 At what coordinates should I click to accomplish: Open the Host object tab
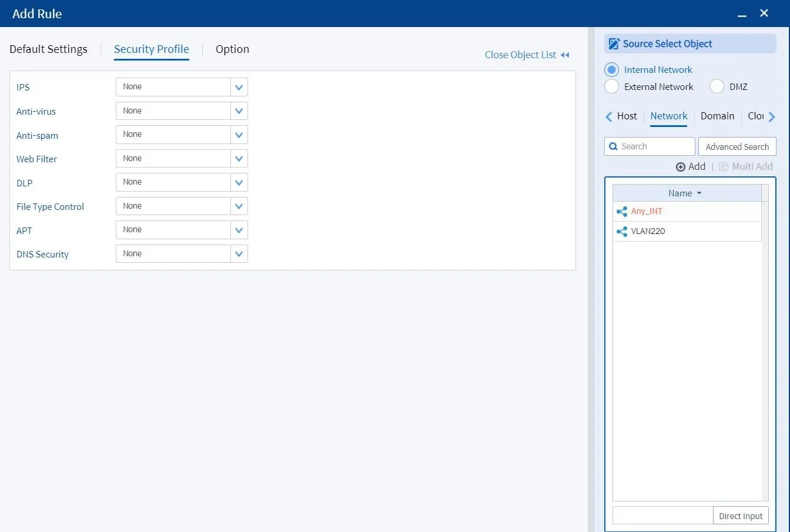click(x=627, y=116)
